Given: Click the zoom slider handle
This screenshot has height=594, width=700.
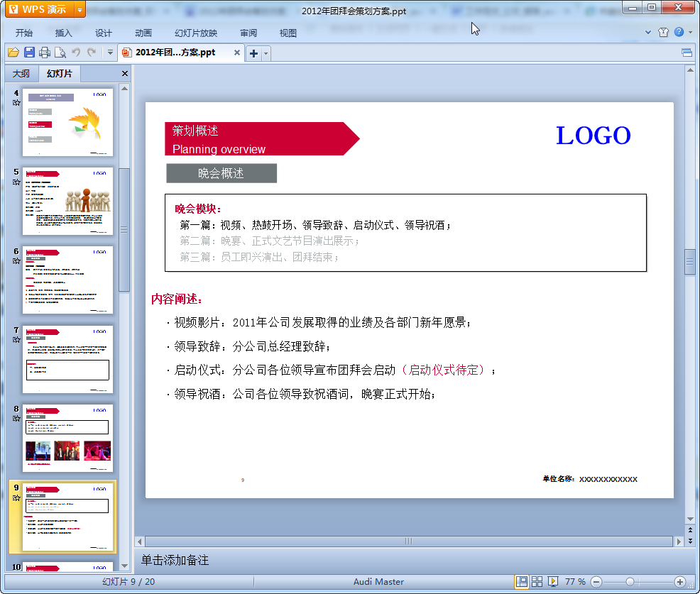Looking at the screenshot, I should click(630, 581).
